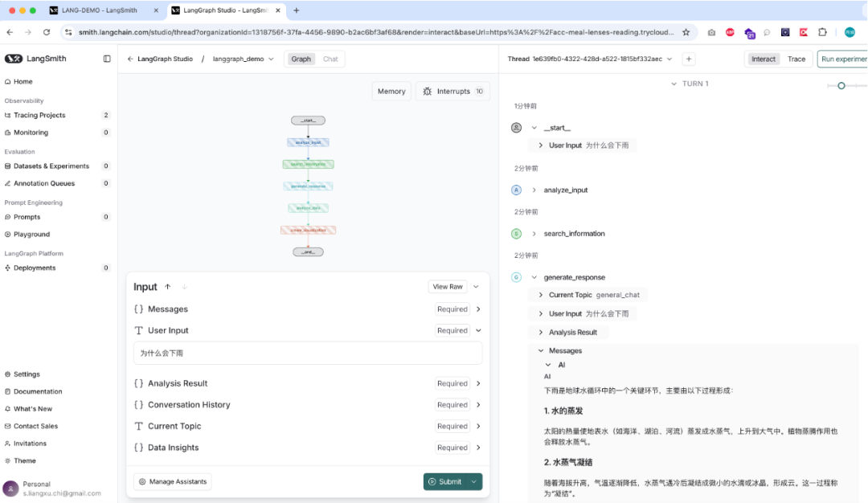Move to previous input with up arrow

click(x=168, y=287)
